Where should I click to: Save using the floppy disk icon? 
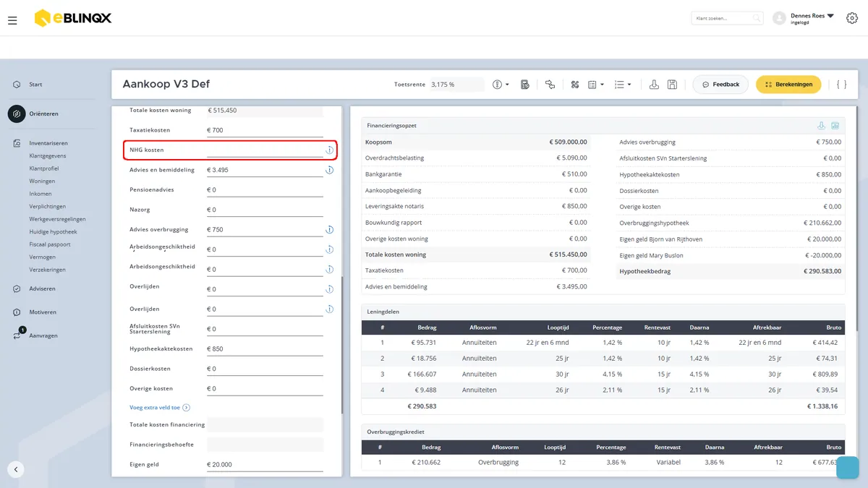tap(672, 85)
